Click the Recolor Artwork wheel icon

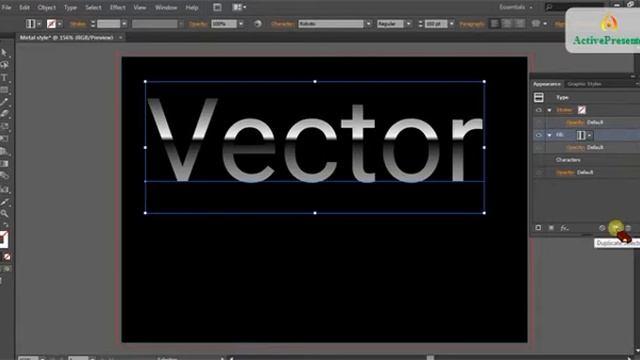pyautogui.click(x=258, y=24)
